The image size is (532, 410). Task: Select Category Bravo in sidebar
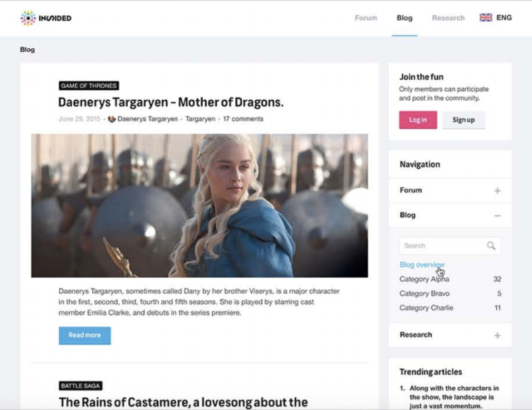click(x=424, y=293)
